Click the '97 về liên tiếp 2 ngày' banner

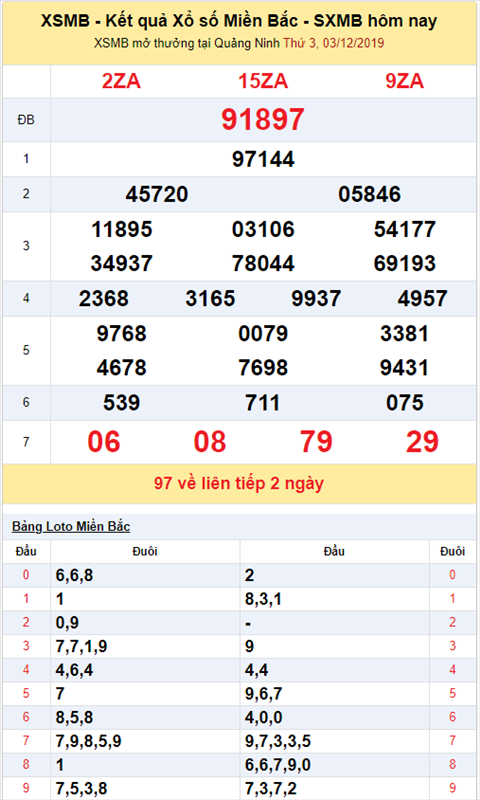239,483
